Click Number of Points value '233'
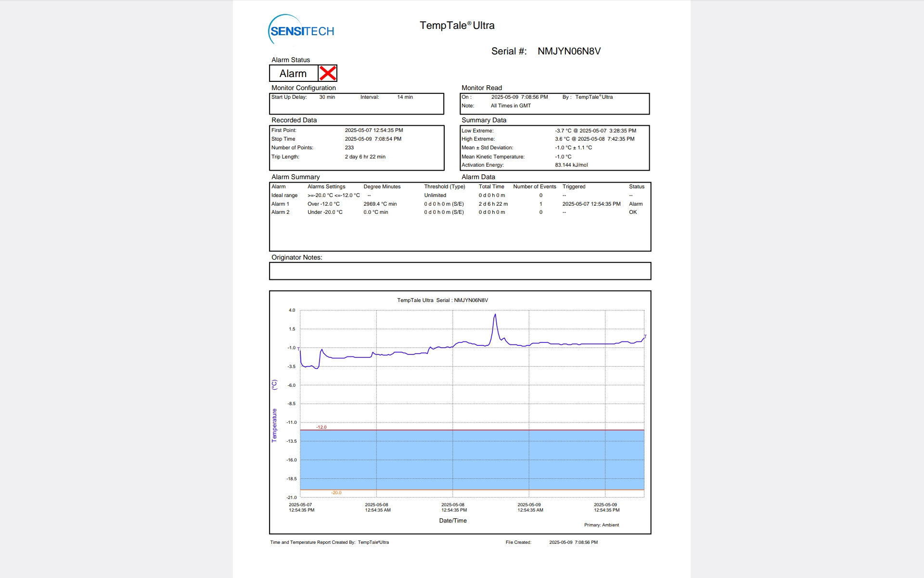This screenshot has height=578, width=924. (x=349, y=148)
